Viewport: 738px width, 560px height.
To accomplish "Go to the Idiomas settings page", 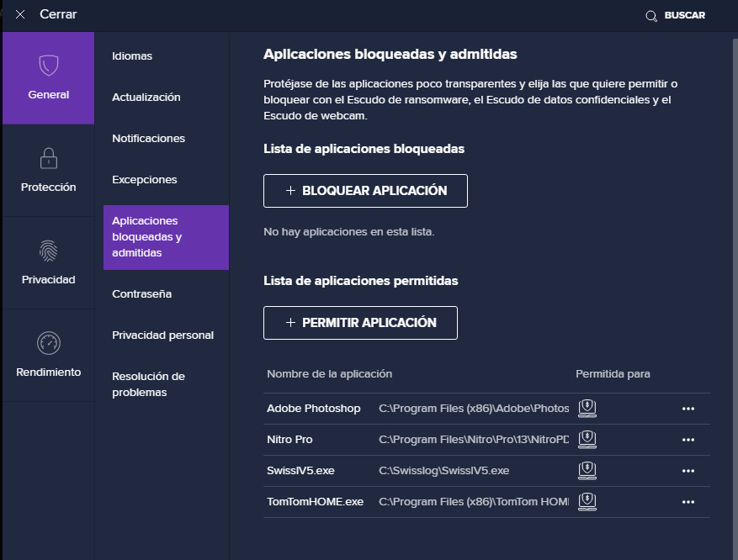I will pyautogui.click(x=132, y=56).
